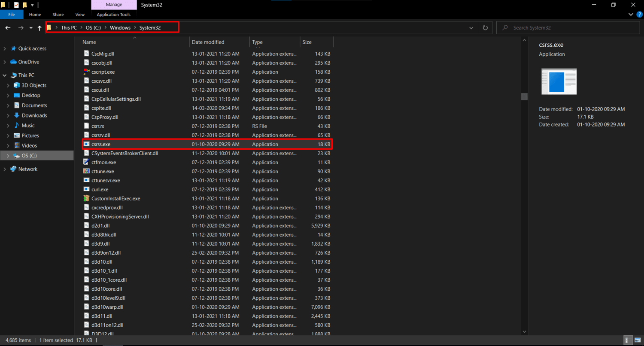Go back using the back arrow

tap(7, 27)
